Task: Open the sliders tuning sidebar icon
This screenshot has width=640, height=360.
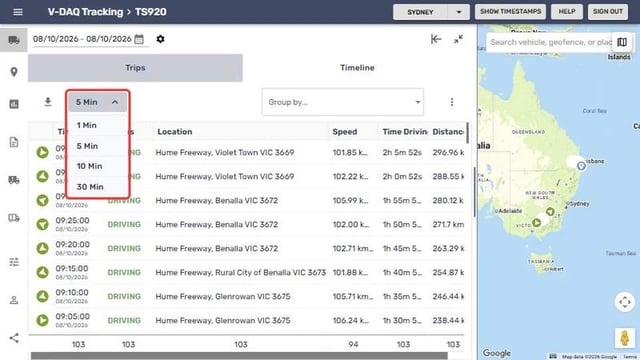Action: tap(14, 262)
